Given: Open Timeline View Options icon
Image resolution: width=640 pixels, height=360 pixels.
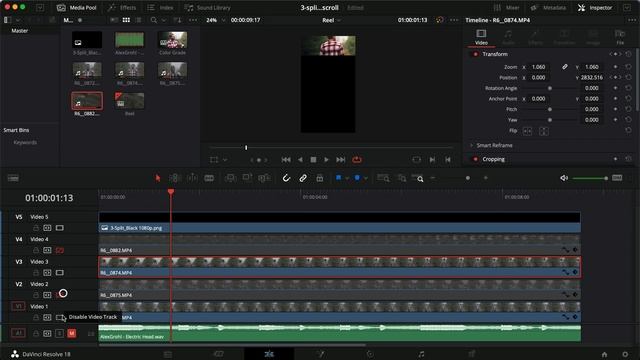Looking at the screenshot, I should click(x=13, y=178).
